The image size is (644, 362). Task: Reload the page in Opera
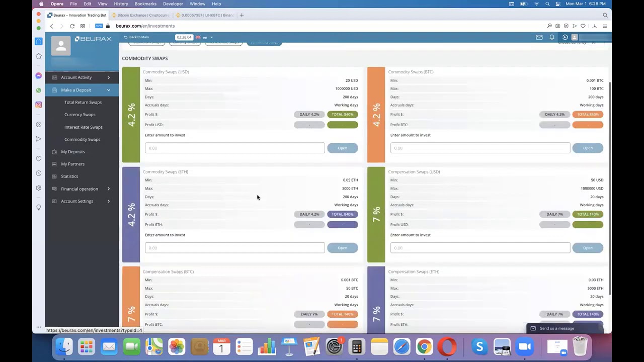point(72,26)
